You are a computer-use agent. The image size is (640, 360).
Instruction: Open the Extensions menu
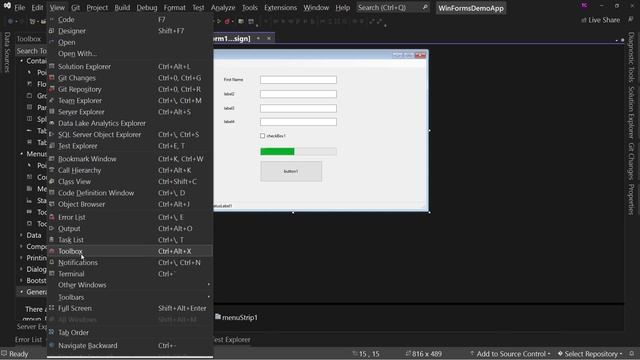pos(280,7)
